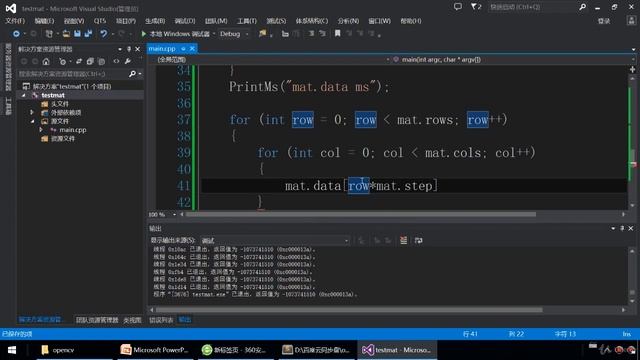The image size is (640, 360).
Task: Click the Save file disk icon
Action: tap(77, 34)
